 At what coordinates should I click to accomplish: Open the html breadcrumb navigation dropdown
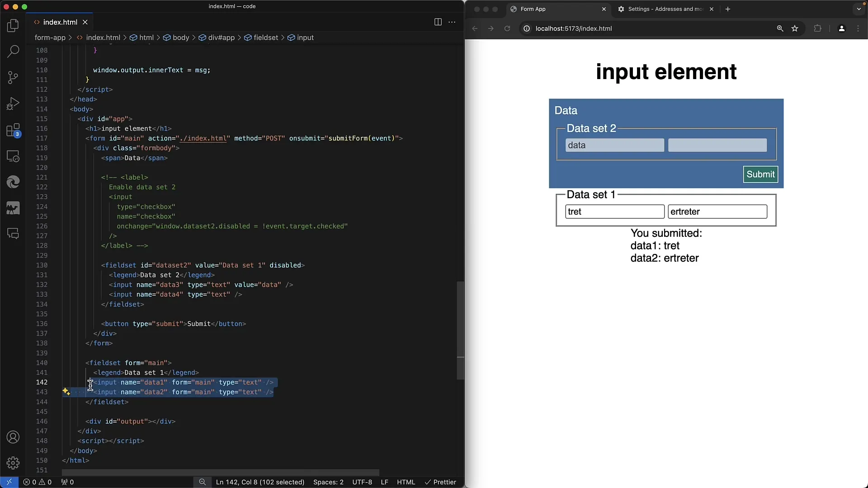point(146,38)
